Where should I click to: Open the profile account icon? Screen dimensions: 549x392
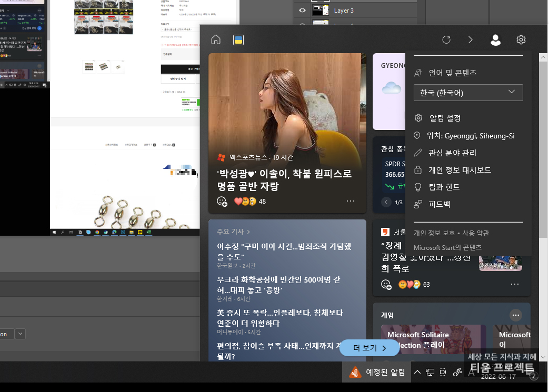(495, 40)
